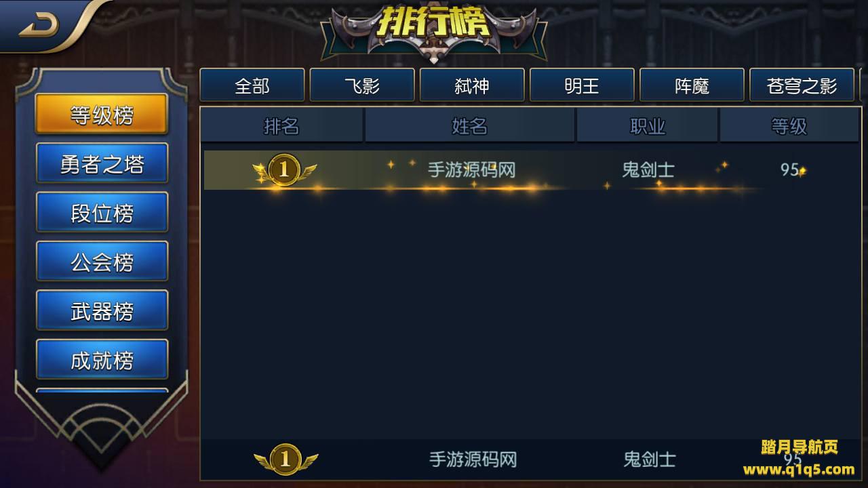This screenshot has width=868, height=488.
Task: Click the rank 1 gold medal badge
Action: 284,169
